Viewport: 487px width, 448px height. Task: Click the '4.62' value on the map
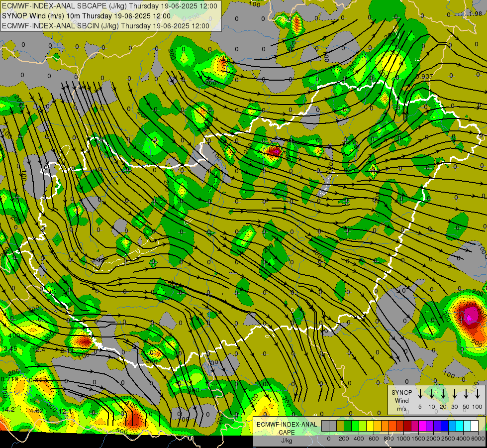point(37,411)
